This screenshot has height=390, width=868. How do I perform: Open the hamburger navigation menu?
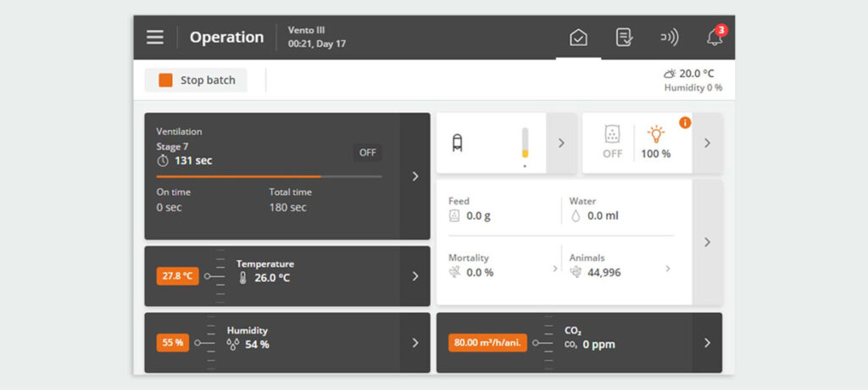155,37
